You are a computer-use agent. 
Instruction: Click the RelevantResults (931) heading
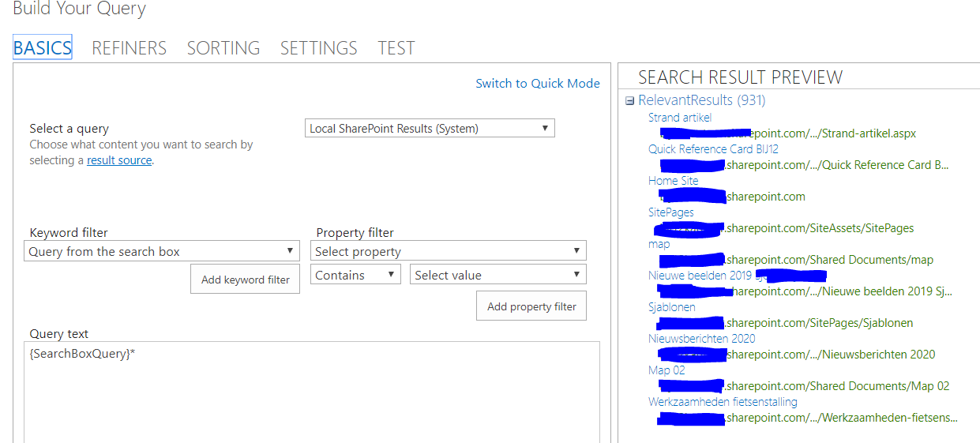(x=702, y=100)
